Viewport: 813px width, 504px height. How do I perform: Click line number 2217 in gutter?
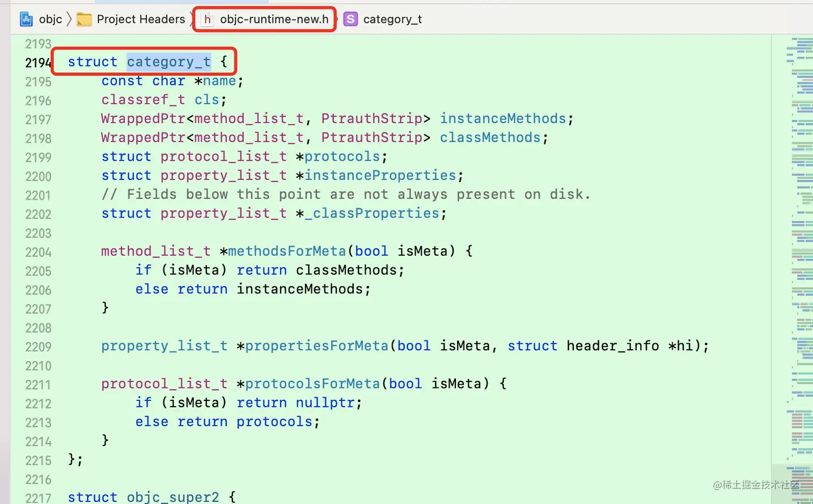click(x=38, y=498)
